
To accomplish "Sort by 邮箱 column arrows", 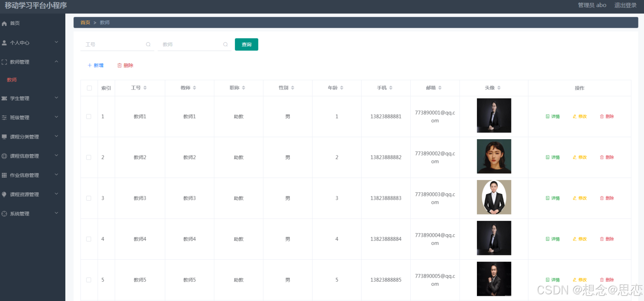I will [x=440, y=88].
